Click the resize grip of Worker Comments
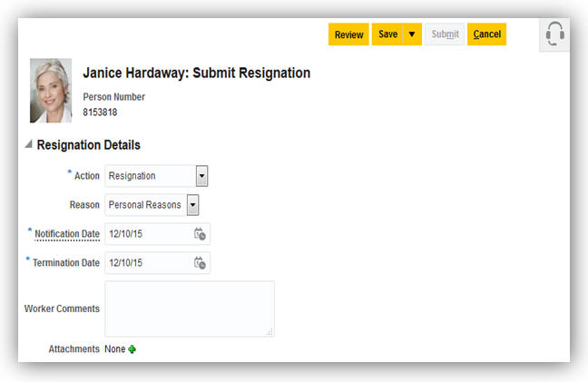The height and width of the screenshot is (382, 588). click(x=269, y=332)
